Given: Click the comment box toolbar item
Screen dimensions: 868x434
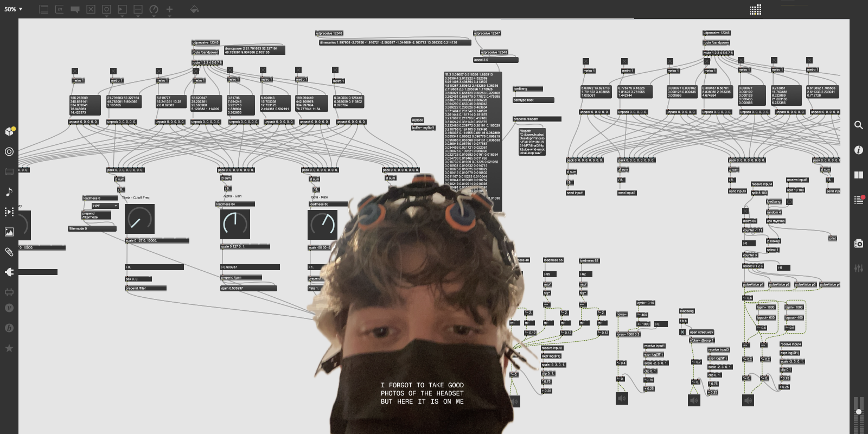Looking at the screenshot, I should coord(75,9).
